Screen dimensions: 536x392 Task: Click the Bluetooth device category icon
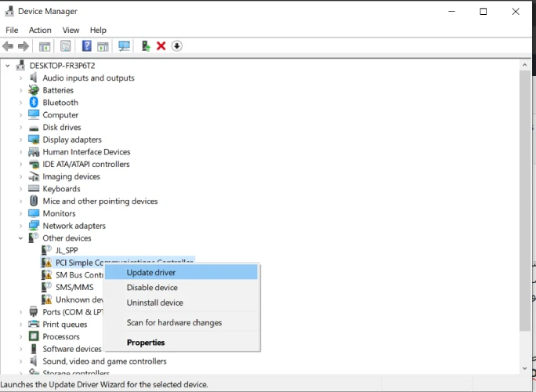click(x=34, y=103)
